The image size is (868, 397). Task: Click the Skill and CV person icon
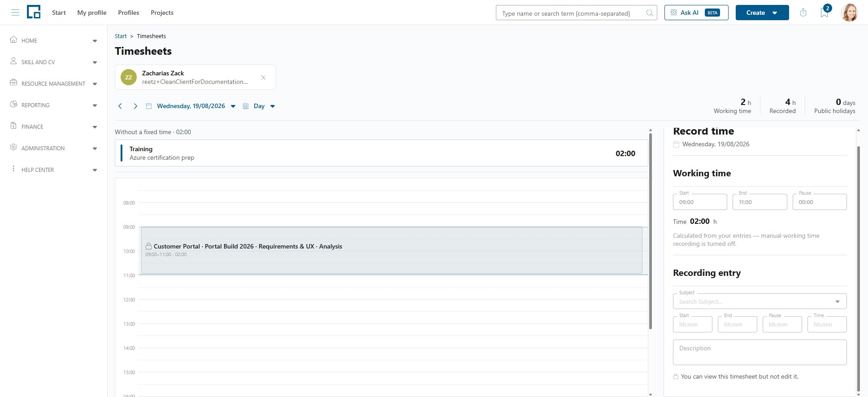[x=13, y=61]
